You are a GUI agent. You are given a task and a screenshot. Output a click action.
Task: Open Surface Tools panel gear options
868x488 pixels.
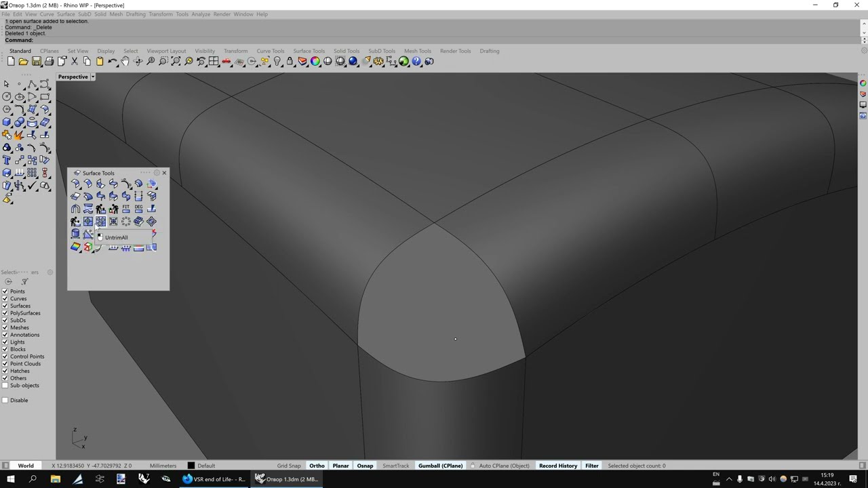tap(157, 173)
